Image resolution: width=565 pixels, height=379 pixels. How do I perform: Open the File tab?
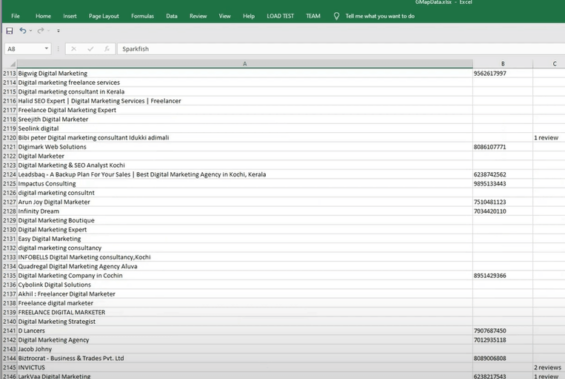15,16
